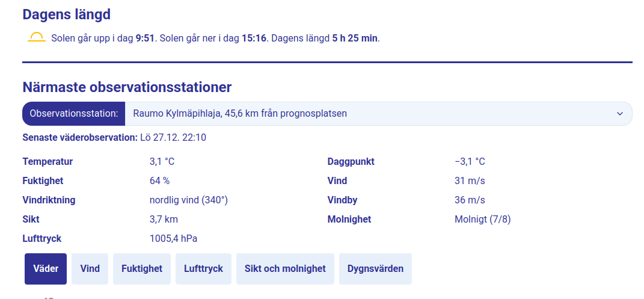Select sunrise time 9:51
The image size is (644, 299).
click(144, 39)
